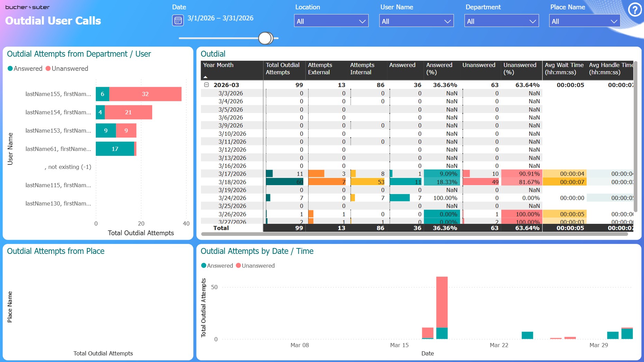Image resolution: width=644 pixels, height=362 pixels.
Task: Select the 3/10/2026 row date cell
Action: (x=232, y=134)
